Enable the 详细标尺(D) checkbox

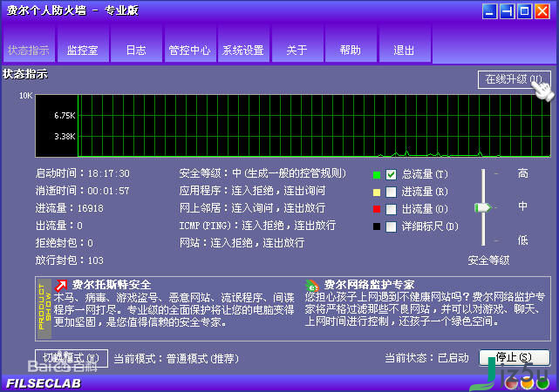coord(391,226)
